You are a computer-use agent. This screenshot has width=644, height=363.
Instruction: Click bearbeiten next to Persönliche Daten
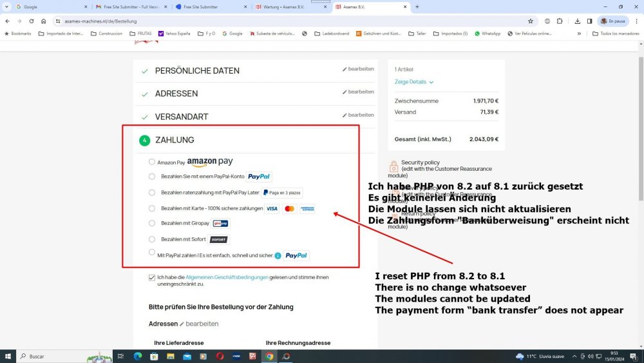(x=358, y=69)
